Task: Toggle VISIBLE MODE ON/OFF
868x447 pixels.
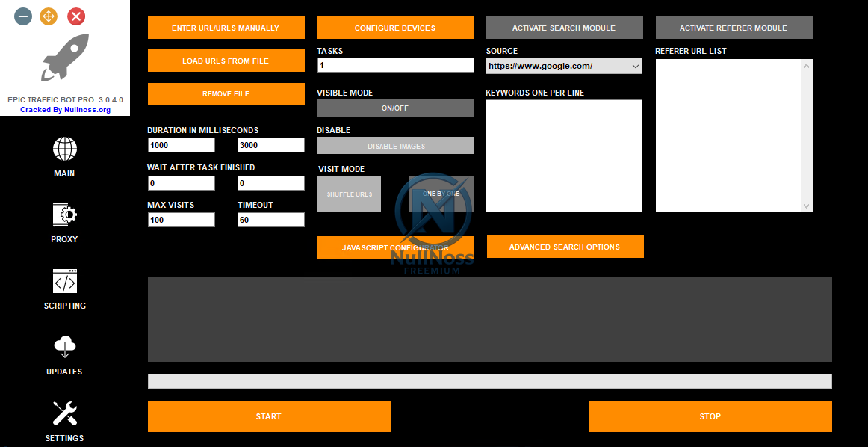Action: click(395, 108)
